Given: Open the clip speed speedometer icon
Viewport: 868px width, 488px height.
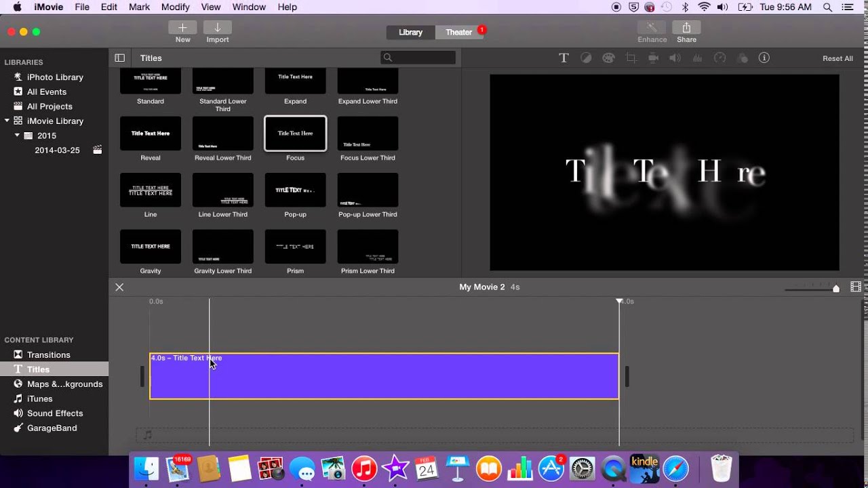Looking at the screenshot, I should (720, 58).
